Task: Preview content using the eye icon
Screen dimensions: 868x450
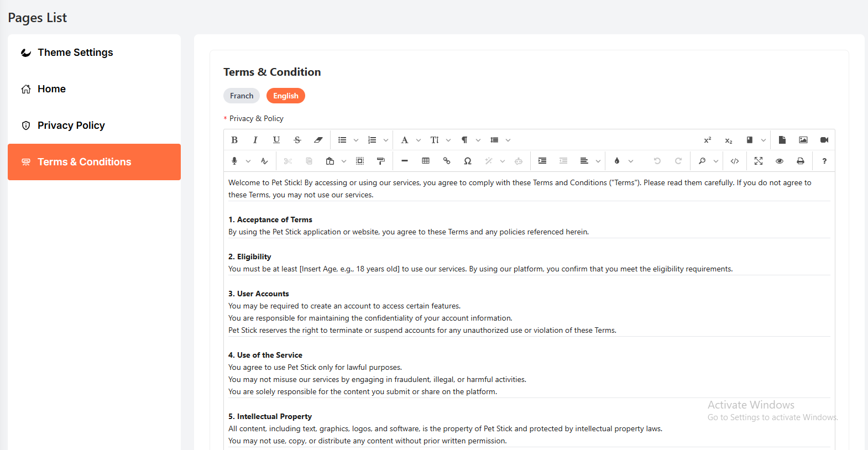Action: 780,161
